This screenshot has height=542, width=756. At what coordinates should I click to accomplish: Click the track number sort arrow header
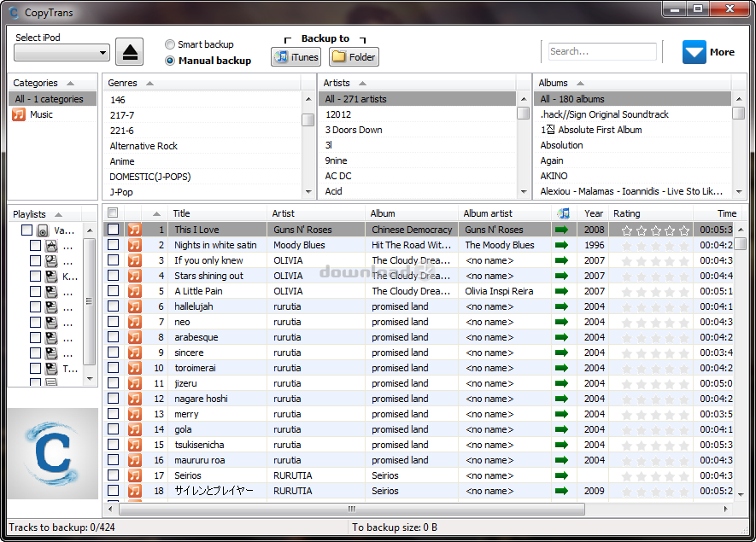tap(156, 213)
